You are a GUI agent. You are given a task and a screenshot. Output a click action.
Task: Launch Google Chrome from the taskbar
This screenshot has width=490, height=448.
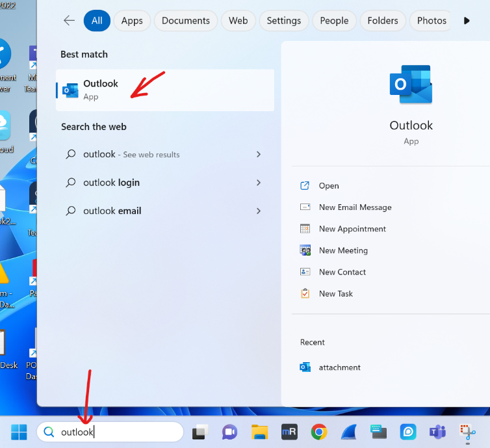318,432
